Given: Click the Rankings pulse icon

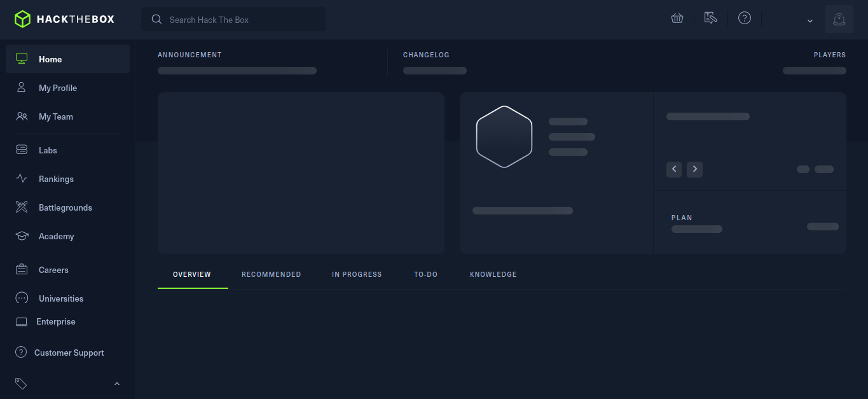Looking at the screenshot, I should point(22,179).
